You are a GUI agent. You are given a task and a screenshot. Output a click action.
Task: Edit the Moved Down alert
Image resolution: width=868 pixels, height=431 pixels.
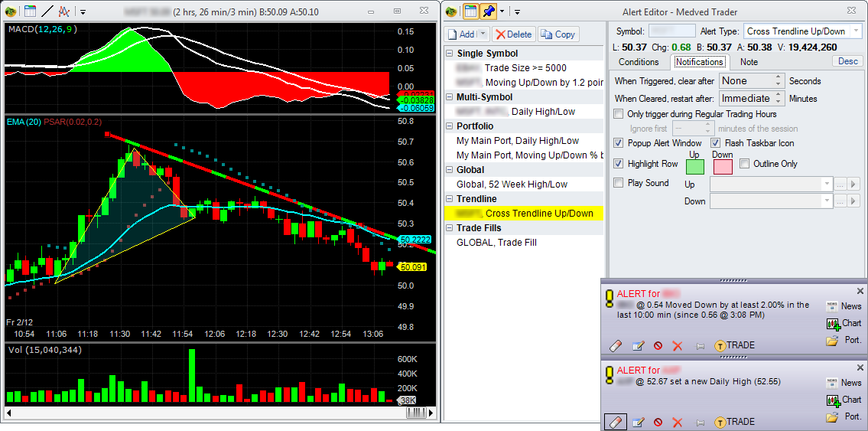point(639,346)
